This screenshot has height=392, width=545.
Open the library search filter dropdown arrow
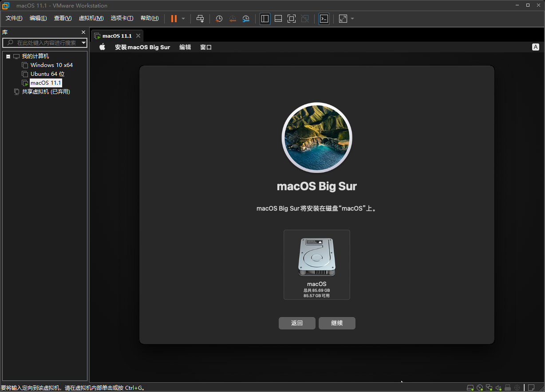point(84,43)
